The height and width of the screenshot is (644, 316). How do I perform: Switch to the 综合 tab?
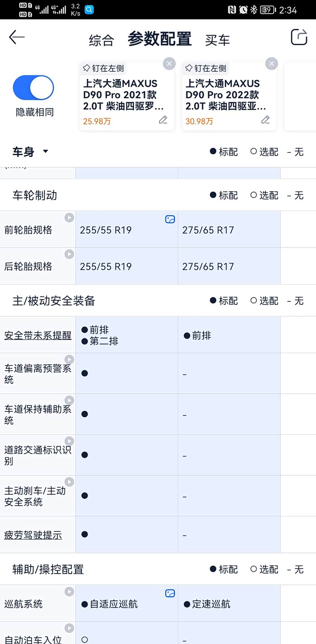click(102, 40)
